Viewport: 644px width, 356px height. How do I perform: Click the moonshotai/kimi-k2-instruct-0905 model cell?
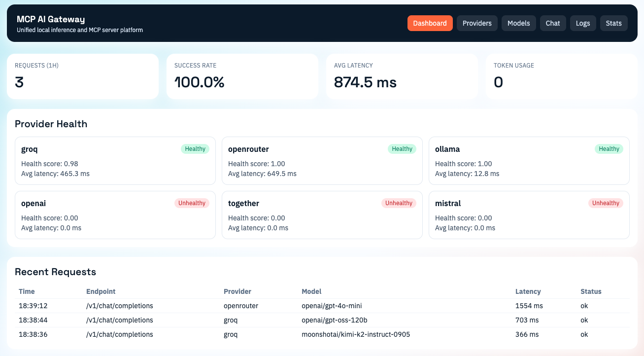tap(356, 334)
